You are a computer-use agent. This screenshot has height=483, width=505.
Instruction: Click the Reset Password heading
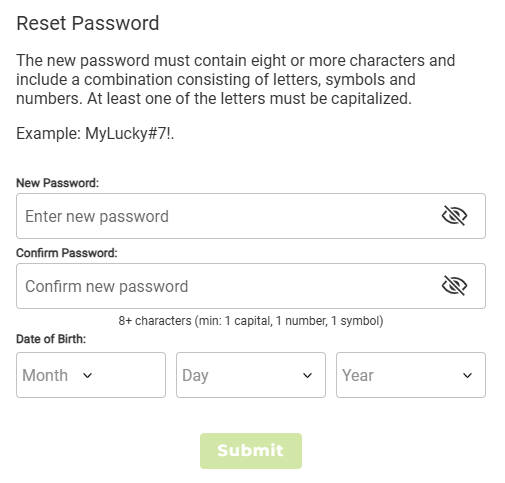(88, 23)
